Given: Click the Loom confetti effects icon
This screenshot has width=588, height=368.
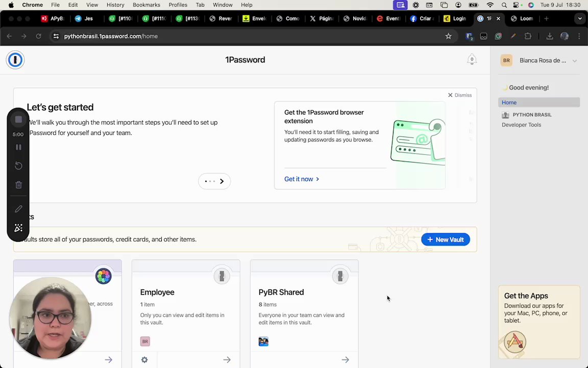Looking at the screenshot, I should tap(18, 228).
